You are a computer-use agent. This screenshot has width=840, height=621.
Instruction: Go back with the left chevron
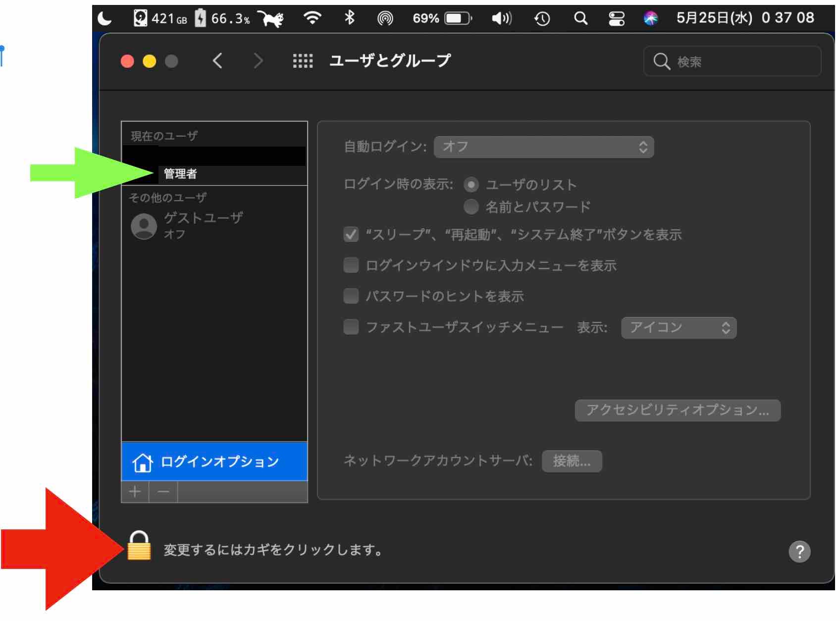click(217, 61)
